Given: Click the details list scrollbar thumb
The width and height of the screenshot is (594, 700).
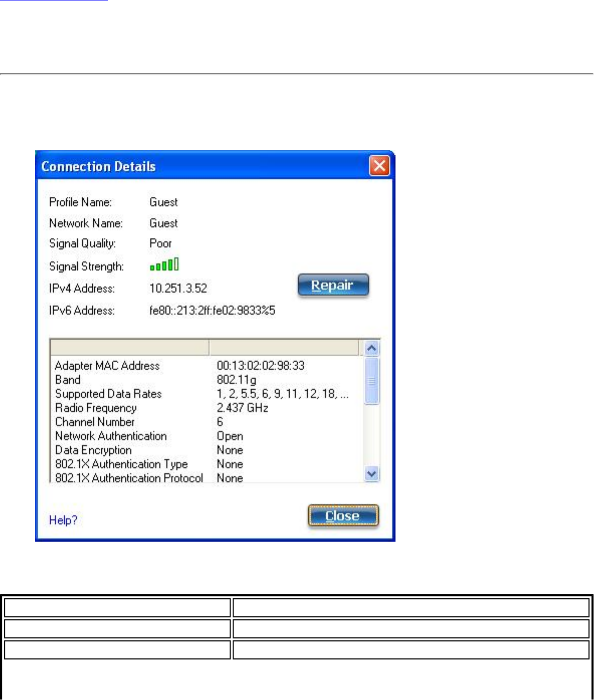Looking at the screenshot, I should pos(371,380).
